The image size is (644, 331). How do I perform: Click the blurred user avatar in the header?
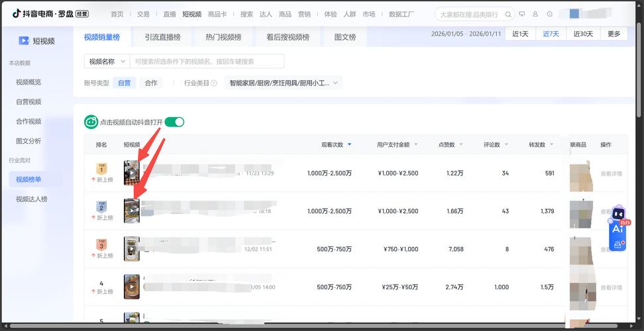574,14
